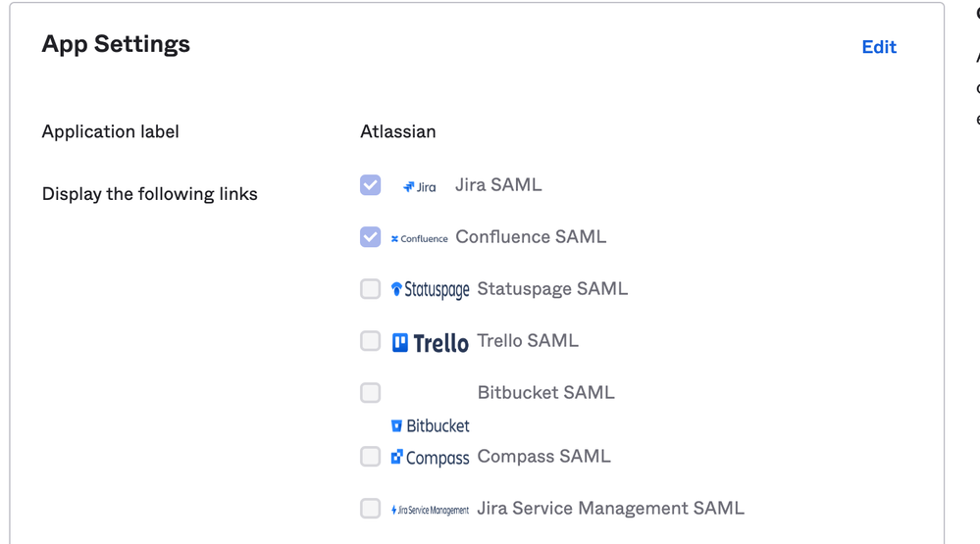Check the Bitbucket SAML checkbox
This screenshot has height=544, width=980.
pyautogui.click(x=370, y=393)
